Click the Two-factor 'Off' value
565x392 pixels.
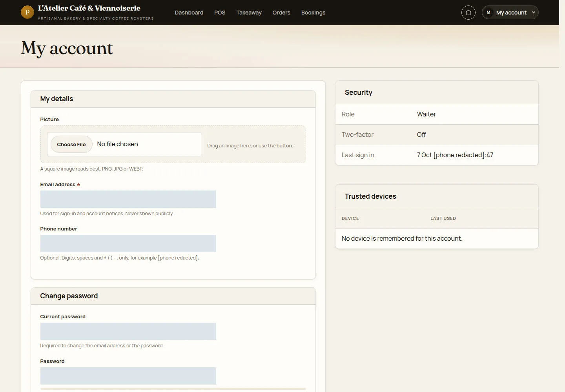pos(421,134)
